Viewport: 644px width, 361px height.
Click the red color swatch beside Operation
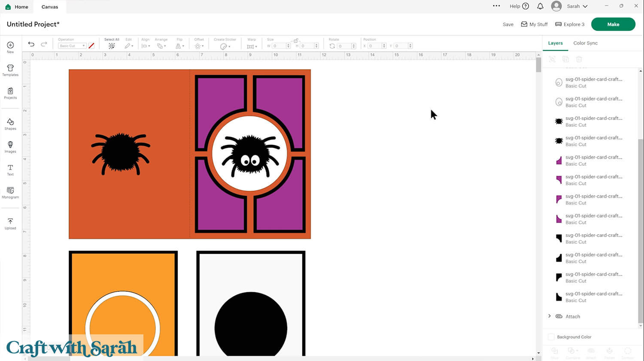(91, 46)
